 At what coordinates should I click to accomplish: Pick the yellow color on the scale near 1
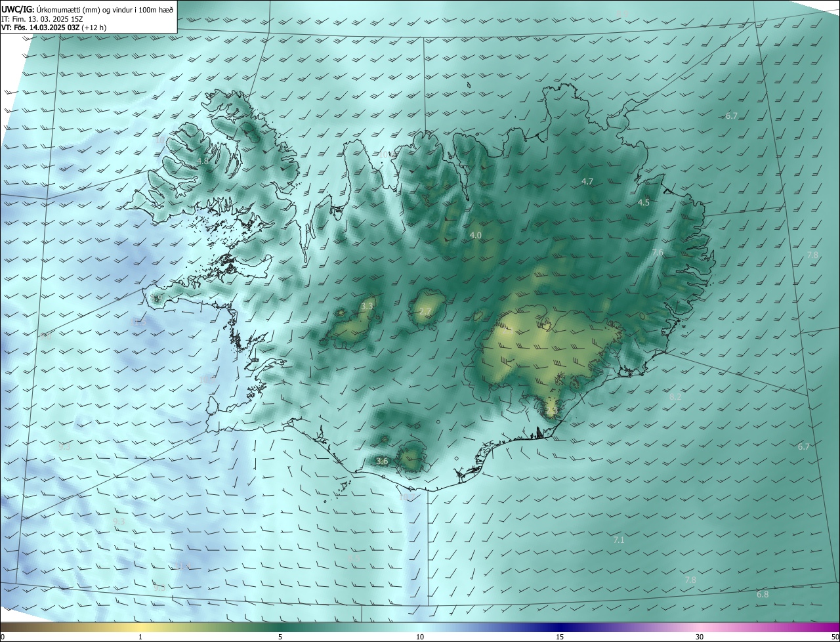140,628
